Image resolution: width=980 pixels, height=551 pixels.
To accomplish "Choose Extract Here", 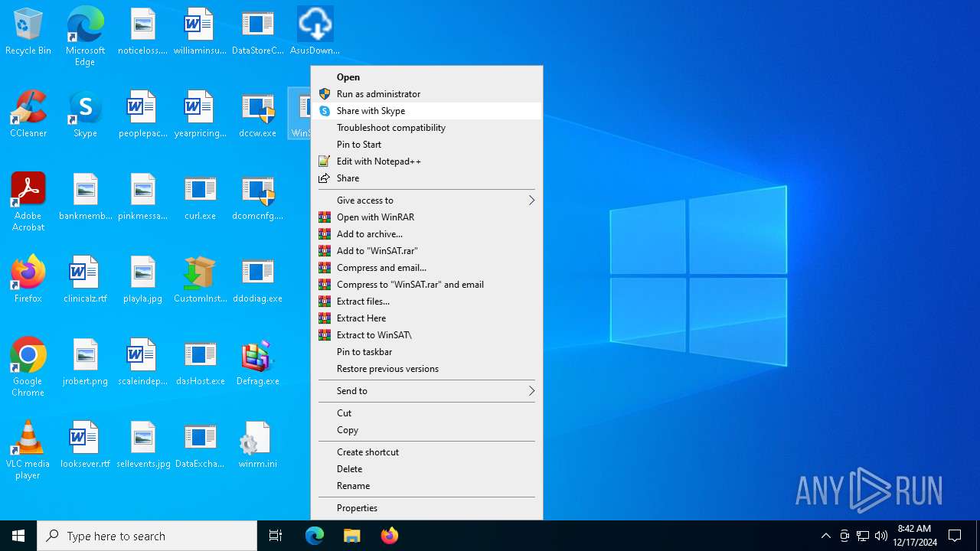I will coord(426,318).
